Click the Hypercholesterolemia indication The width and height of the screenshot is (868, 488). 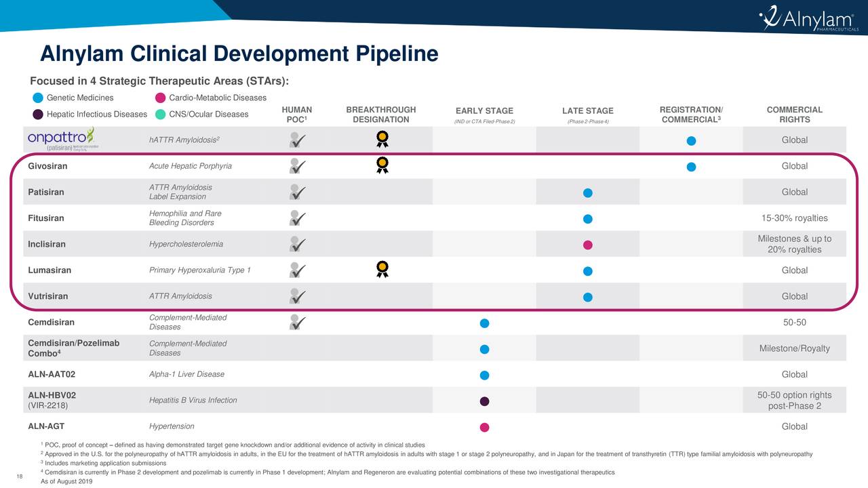[x=186, y=244]
